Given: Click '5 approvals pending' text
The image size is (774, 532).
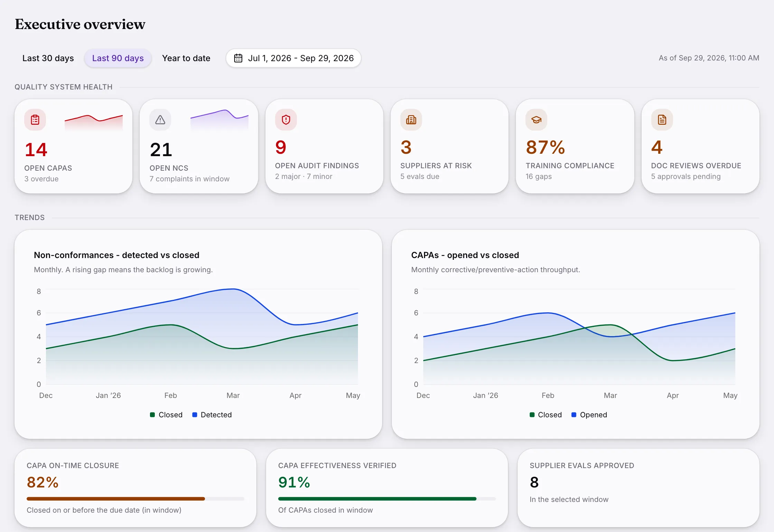Looking at the screenshot, I should 686,176.
